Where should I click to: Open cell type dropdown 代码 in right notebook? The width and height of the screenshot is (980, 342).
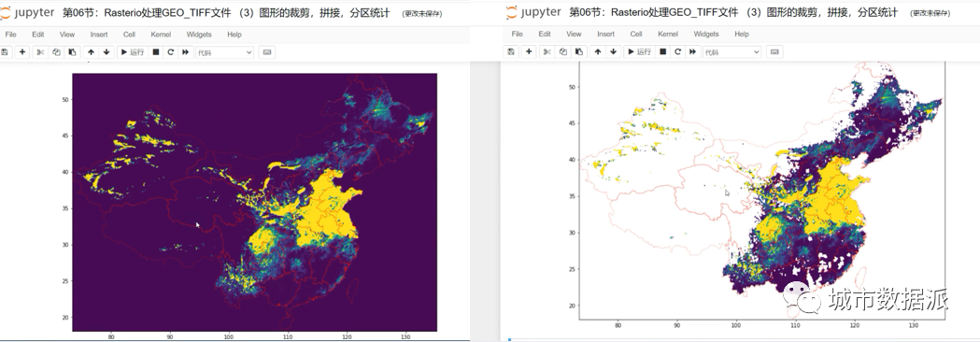731,52
